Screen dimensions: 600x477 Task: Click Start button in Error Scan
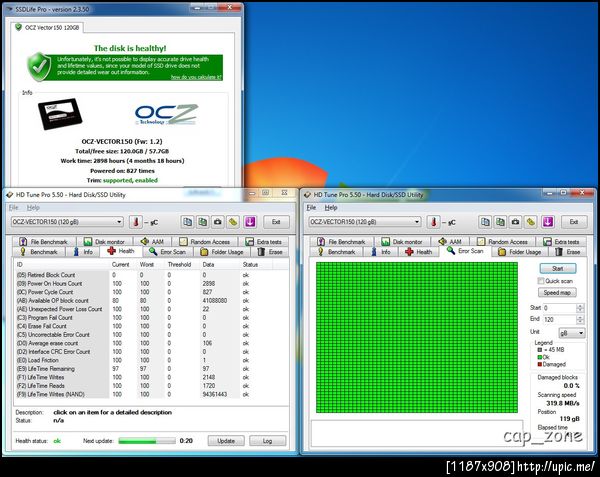point(558,269)
